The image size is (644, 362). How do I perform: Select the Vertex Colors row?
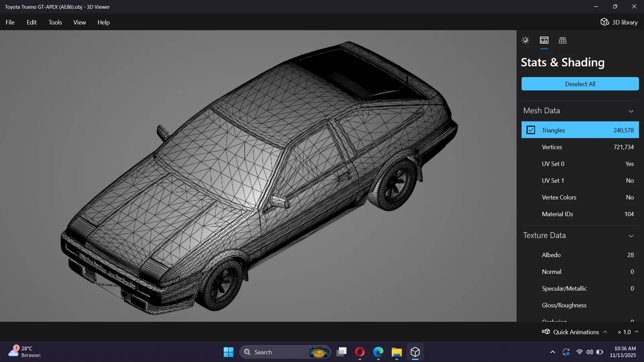pyautogui.click(x=580, y=197)
